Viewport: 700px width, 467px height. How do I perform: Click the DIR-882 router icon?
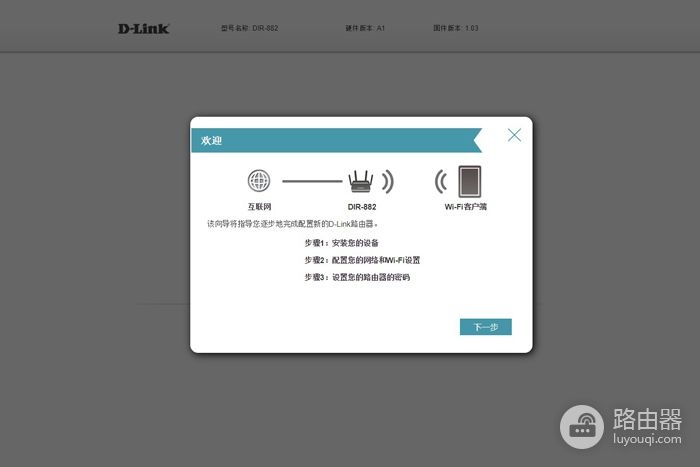[361, 181]
